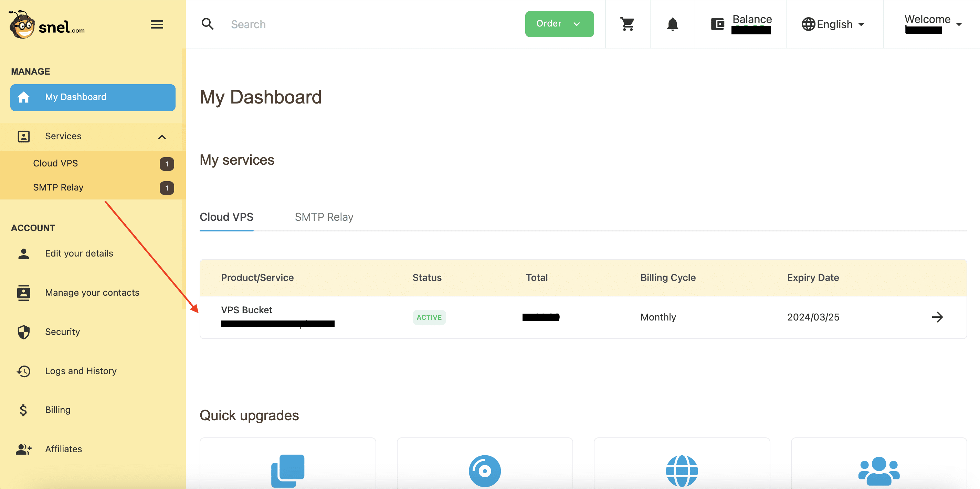Click the globe language icon
The width and height of the screenshot is (980, 489).
(x=808, y=24)
